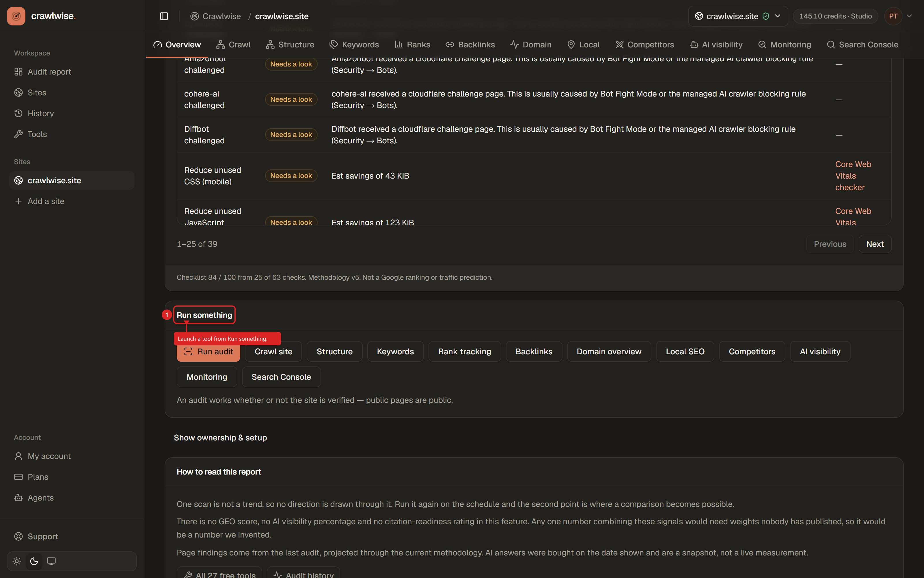Expand Show ownership & setup
Viewport: 924px width, 578px height.
click(220, 438)
